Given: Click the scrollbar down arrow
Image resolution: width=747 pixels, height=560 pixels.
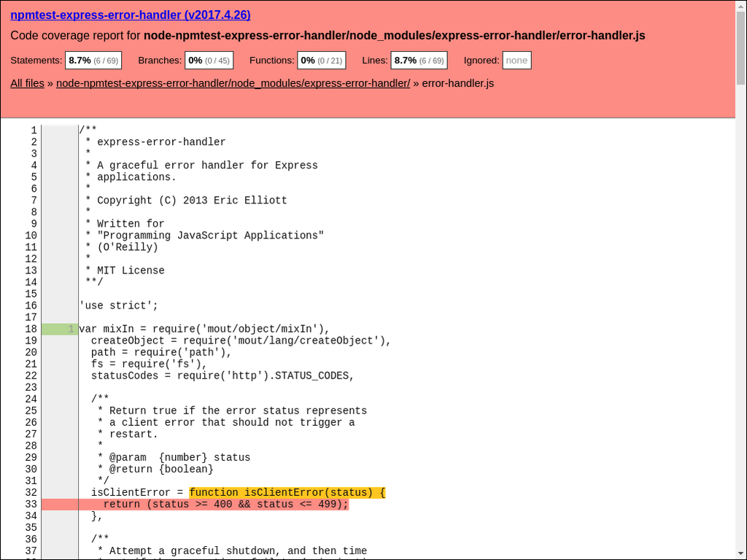Looking at the screenshot, I should tap(741, 555).
